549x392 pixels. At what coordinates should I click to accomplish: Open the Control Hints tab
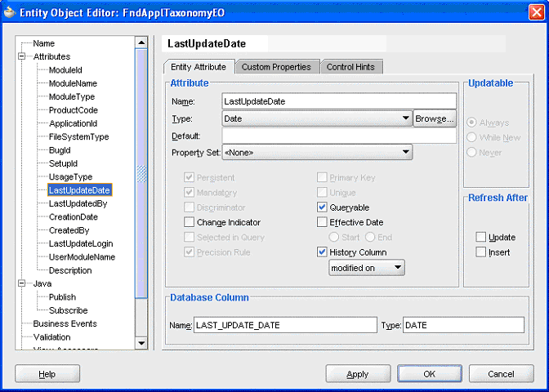350,67
